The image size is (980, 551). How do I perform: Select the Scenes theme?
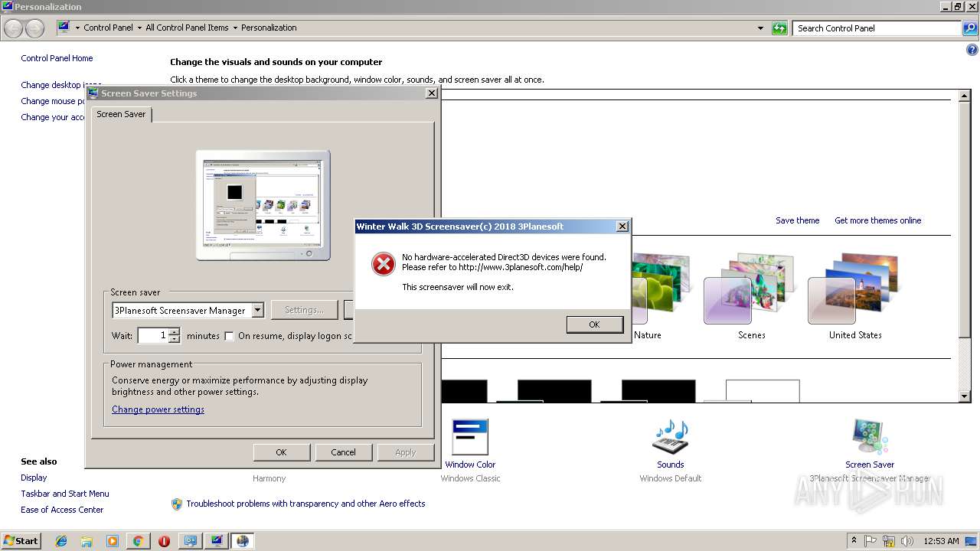point(751,297)
